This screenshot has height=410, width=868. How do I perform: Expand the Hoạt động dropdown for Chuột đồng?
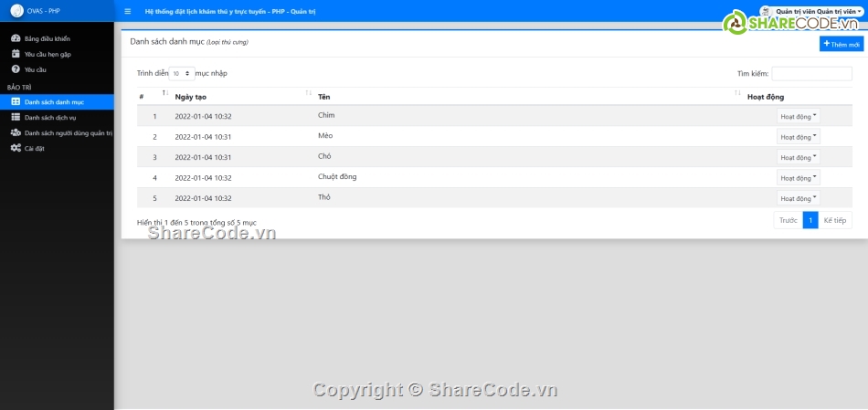coord(798,178)
